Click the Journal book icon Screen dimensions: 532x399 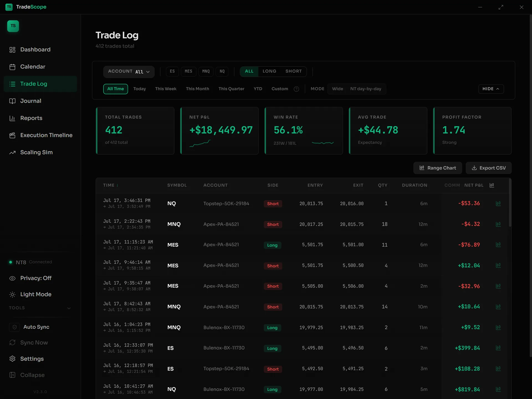(12, 101)
